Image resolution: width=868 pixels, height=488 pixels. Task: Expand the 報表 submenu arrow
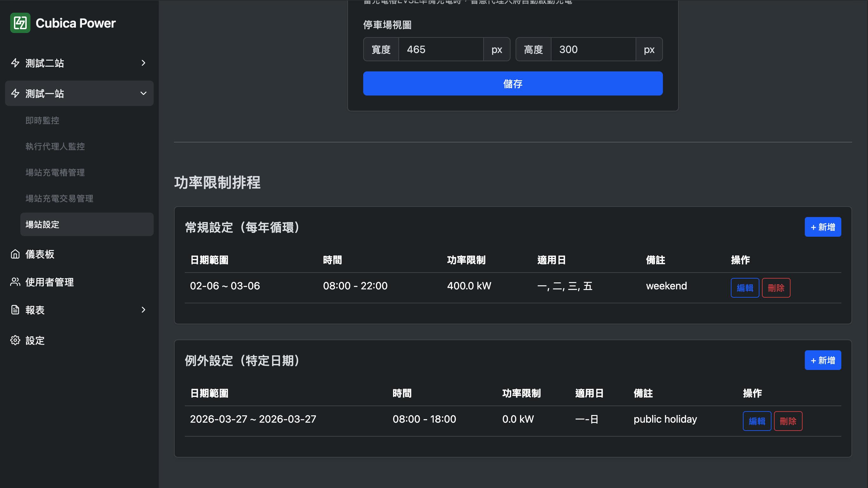[143, 309]
